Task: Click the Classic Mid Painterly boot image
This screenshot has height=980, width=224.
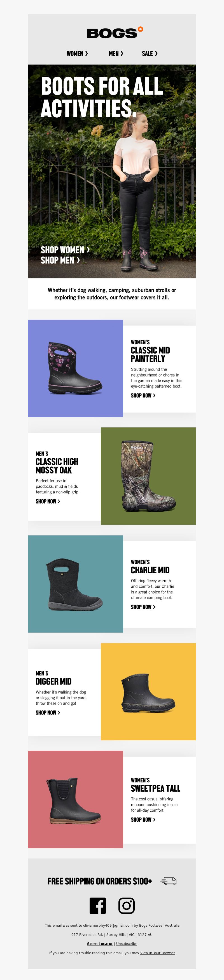Action: point(76,368)
